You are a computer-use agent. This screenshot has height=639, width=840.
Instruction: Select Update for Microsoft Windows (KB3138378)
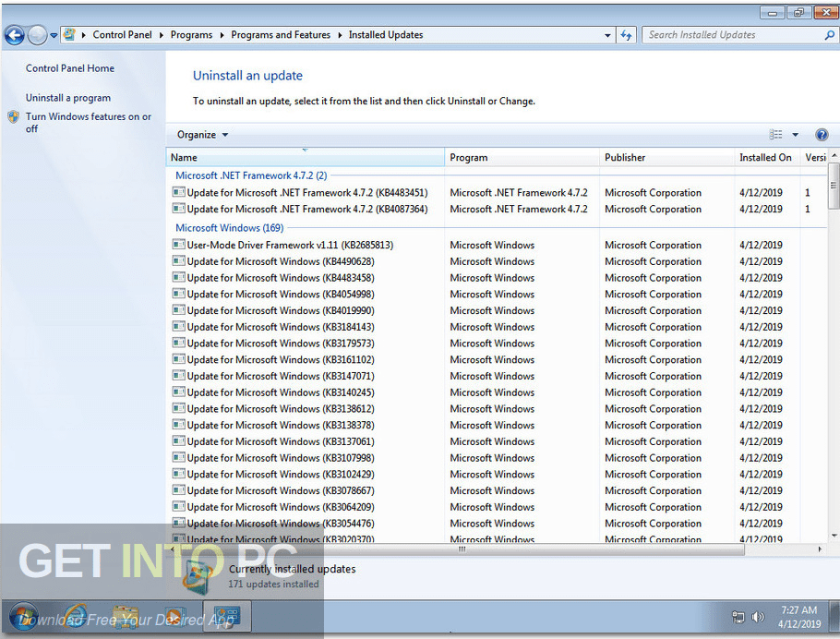click(281, 426)
